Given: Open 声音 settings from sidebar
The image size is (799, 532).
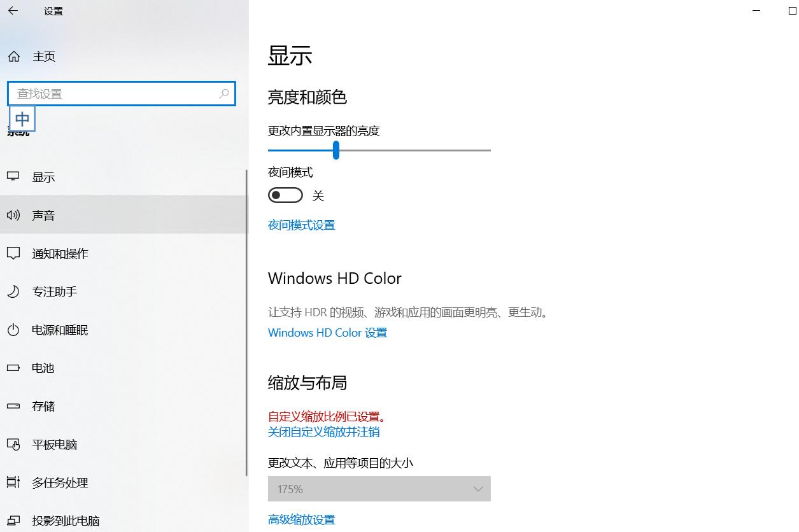Looking at the screenshot, I should [x=44, y=215].
